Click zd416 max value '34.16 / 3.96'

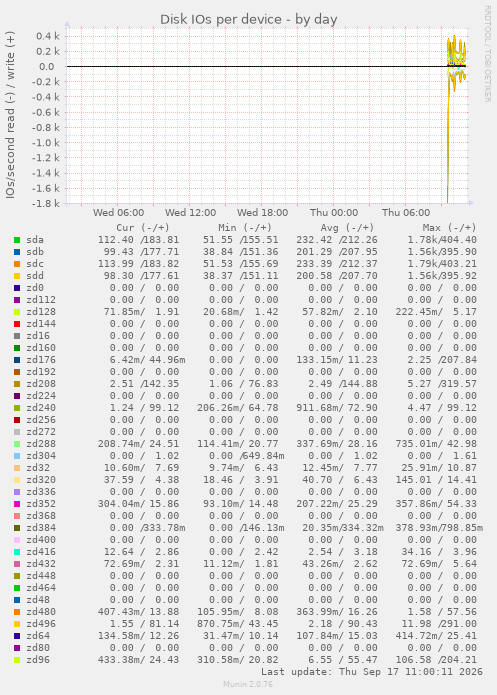click(439, 552)
